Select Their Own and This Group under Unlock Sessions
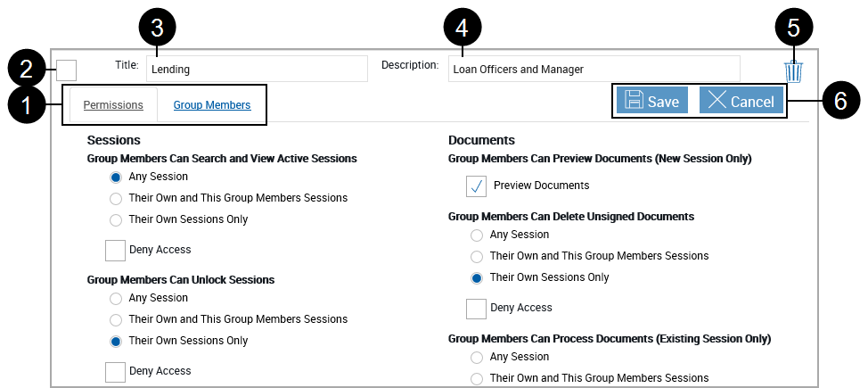This screenshot has height=388, width=868. tap(116, 320)
